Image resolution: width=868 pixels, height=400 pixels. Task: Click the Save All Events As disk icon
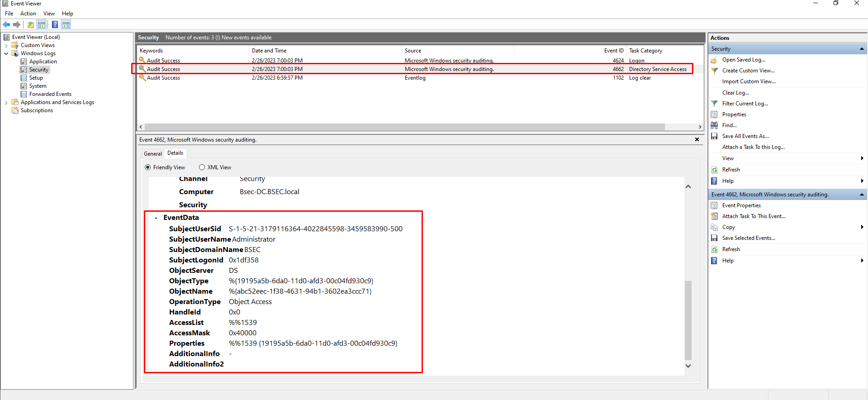[714, 136]
